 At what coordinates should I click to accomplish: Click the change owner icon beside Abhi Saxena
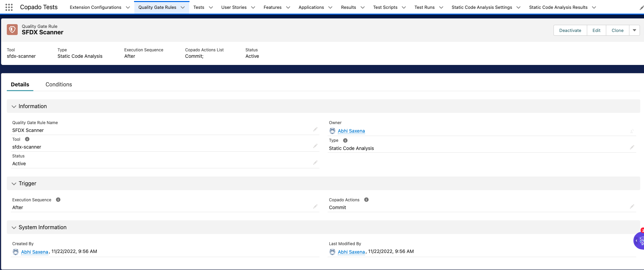(x=632, y=131)
